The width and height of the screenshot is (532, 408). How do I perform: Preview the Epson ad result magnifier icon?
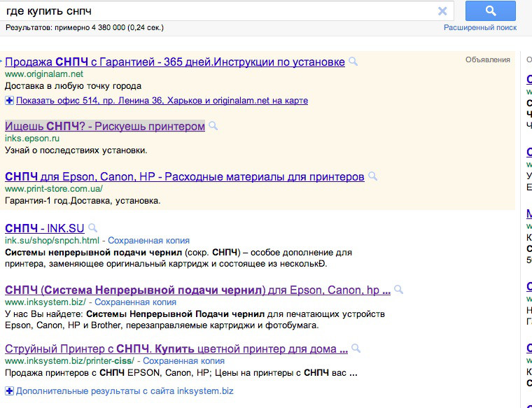[x=213, y=126]
